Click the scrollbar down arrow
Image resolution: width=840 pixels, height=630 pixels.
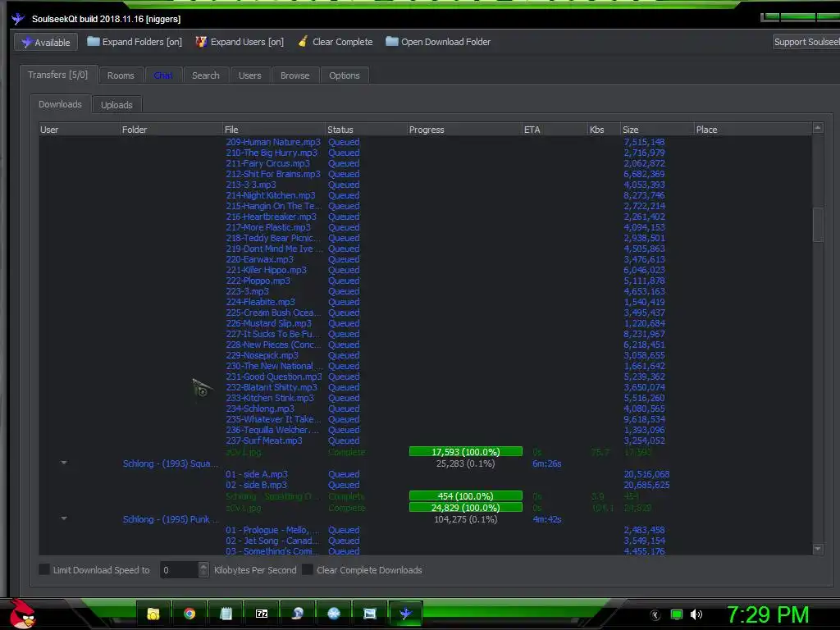[x=818, y=549]
